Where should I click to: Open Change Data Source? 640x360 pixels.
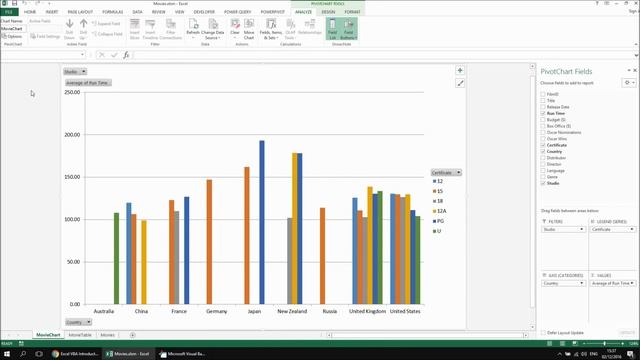coord(213,29)
